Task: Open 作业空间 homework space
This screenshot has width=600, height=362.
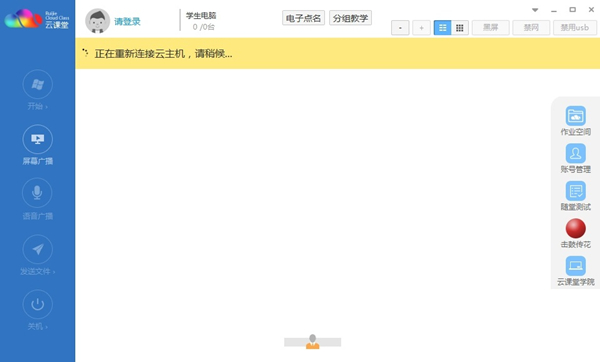Action: pos(576,121)
